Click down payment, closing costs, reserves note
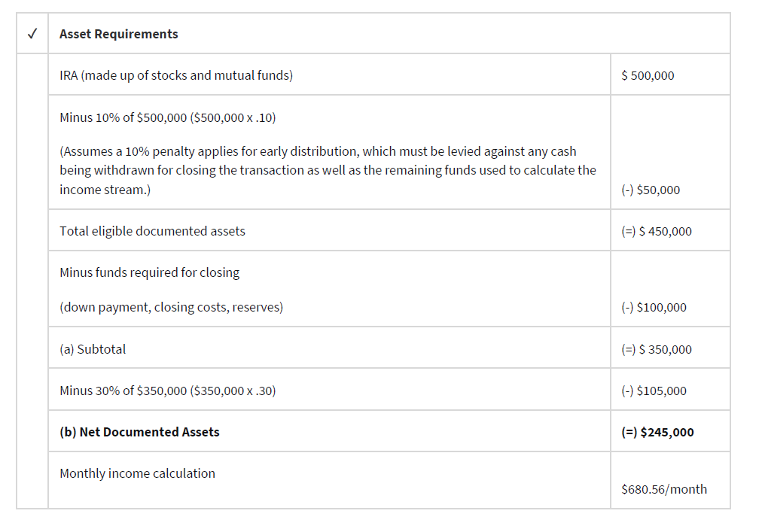 point(171,307)
